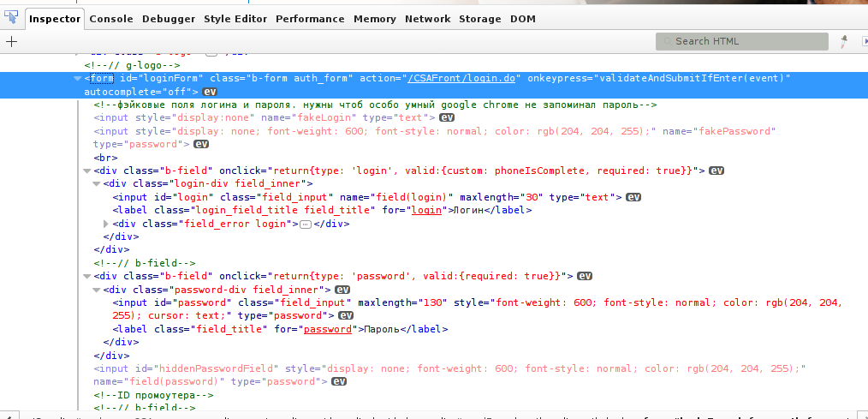Open the ev badge on the login input with maxlength 30
Screen dimensions: 868x419
(x=633, y=197)
